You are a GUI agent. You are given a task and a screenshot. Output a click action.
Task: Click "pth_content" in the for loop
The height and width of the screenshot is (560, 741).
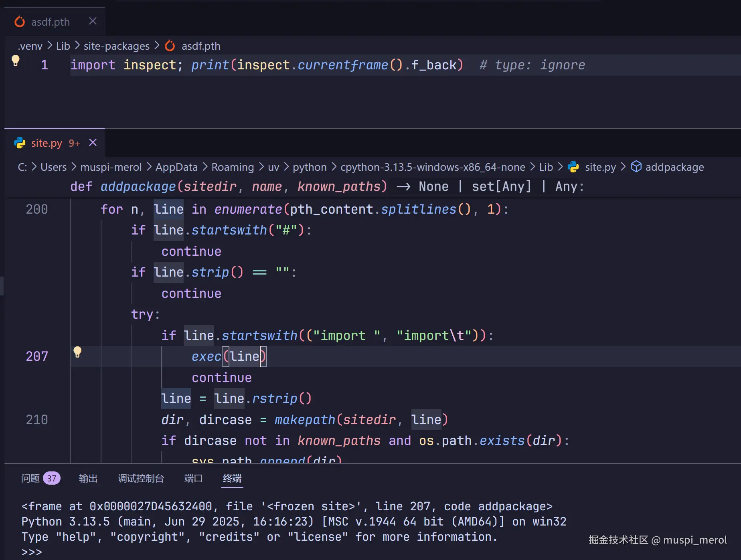(332, 209)
